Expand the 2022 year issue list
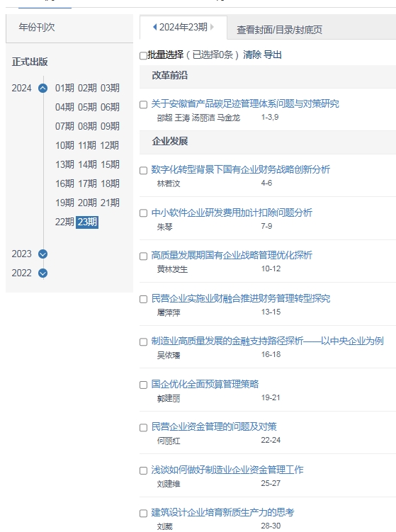 (43, 273)
